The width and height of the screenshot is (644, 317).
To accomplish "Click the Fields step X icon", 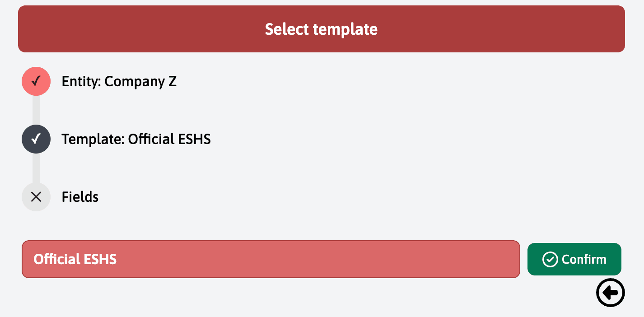I will pyautogui.click(x=36, y=197).
